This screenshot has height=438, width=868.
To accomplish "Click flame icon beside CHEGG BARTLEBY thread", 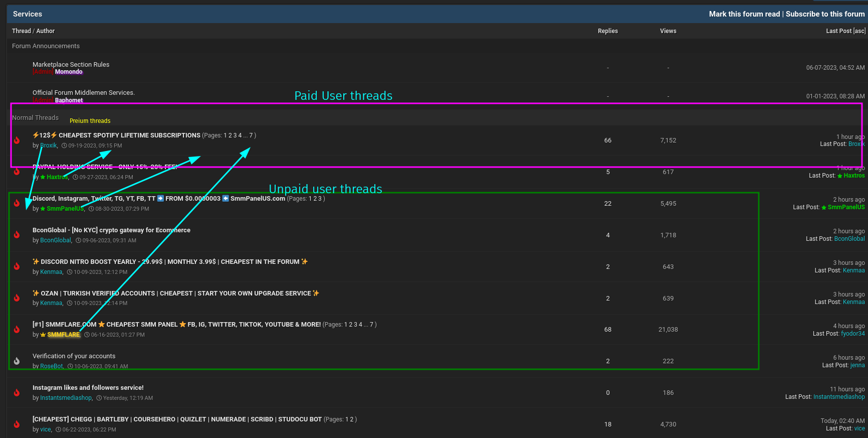I will click(x=17, y=424).
